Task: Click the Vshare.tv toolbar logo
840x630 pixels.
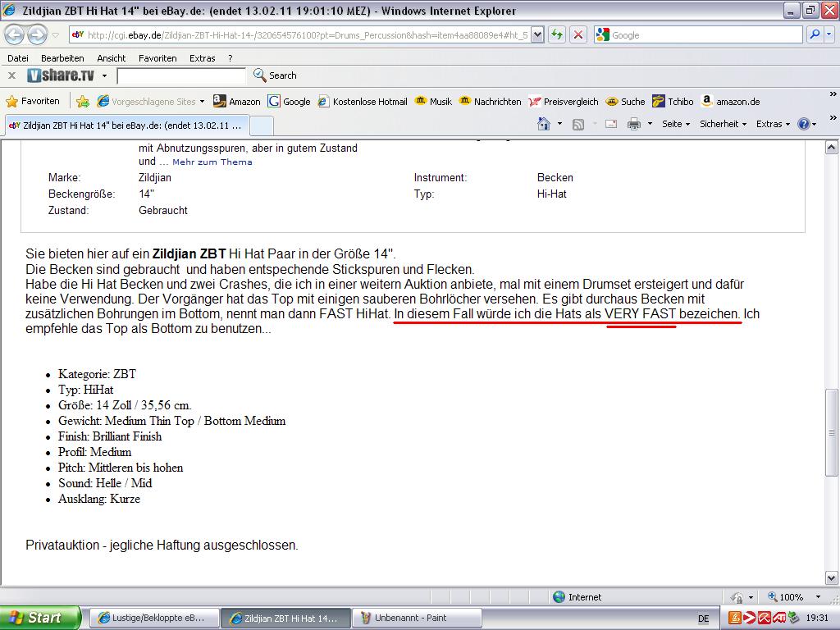Action: pyautogui.click(x=61, y=75)
